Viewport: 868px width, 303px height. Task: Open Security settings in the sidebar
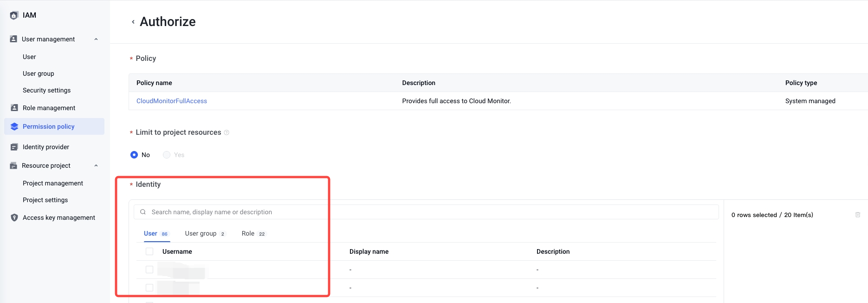[46, 90]
